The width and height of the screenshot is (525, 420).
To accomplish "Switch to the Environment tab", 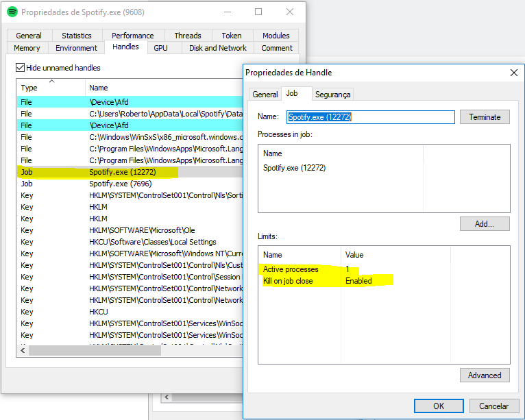I will point(76,48).
